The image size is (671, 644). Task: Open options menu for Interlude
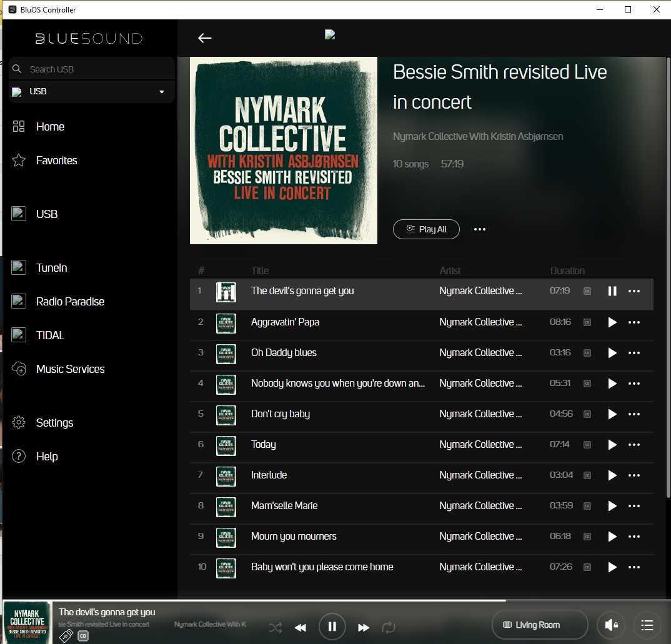634,475
